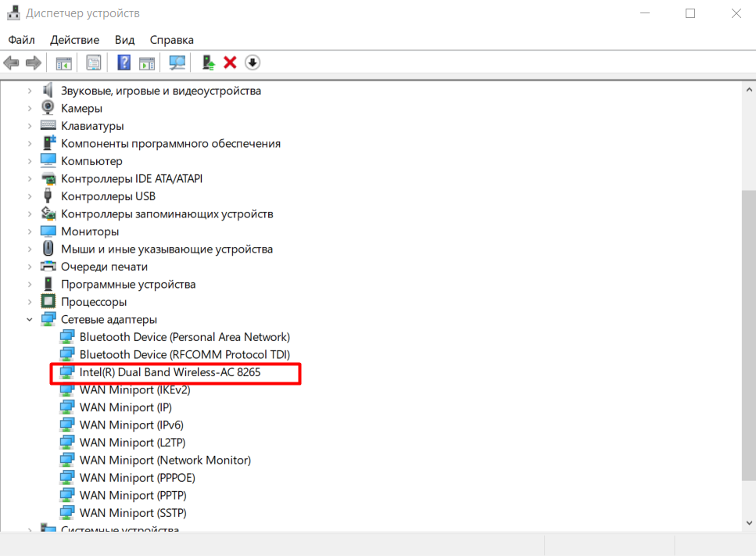Click the network icon beside Сетевые адаптеры
756x556 pixels.
pos(48,319)
